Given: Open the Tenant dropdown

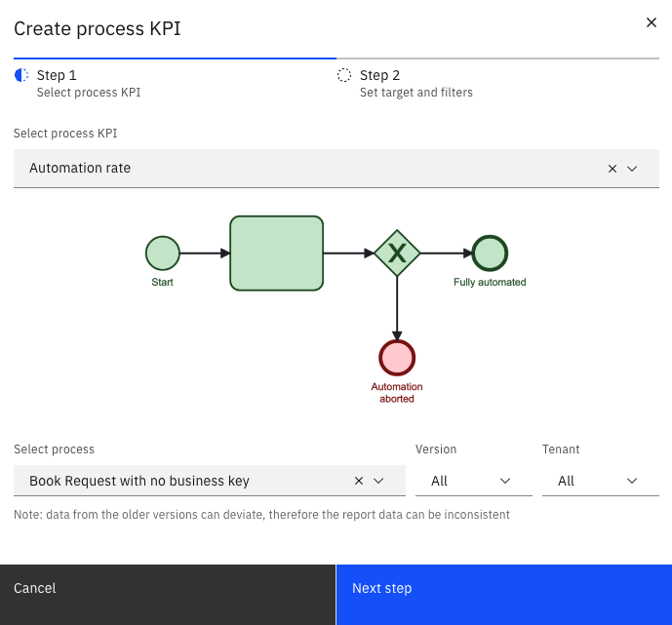Looking at the screenshot, I should (600, 481).
